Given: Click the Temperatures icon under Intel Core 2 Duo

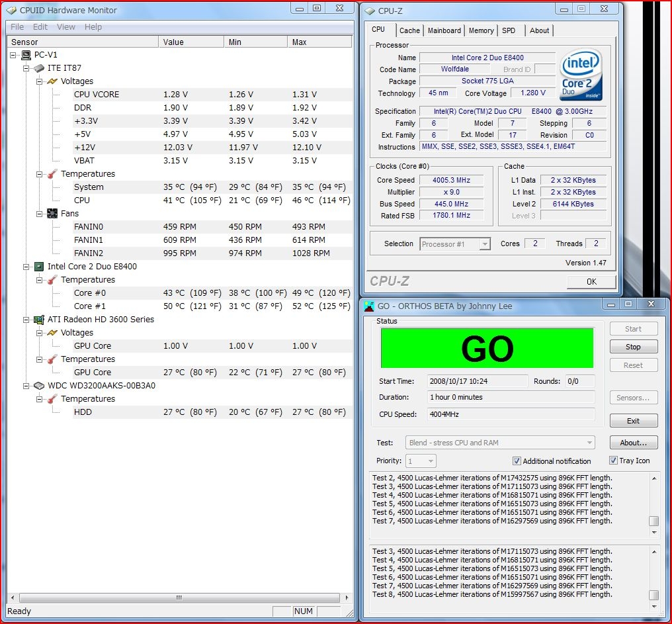Looking at the screenshot, I should (x=52, y=280).
